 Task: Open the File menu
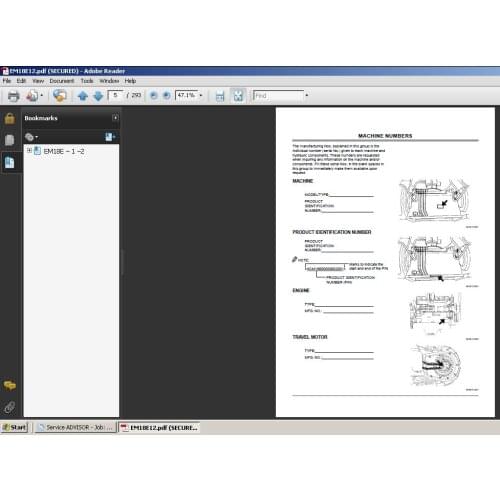(x=7, y=81)
